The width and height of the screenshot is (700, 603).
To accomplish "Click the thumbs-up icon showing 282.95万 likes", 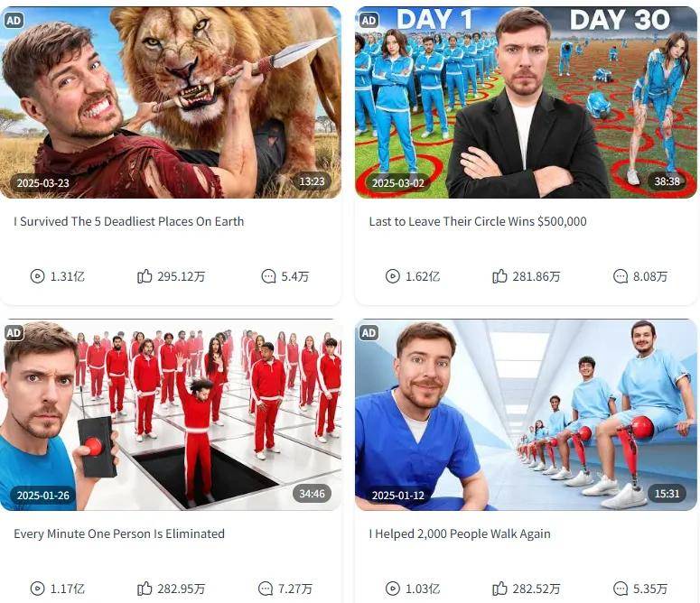I will (x=145, y=589).
